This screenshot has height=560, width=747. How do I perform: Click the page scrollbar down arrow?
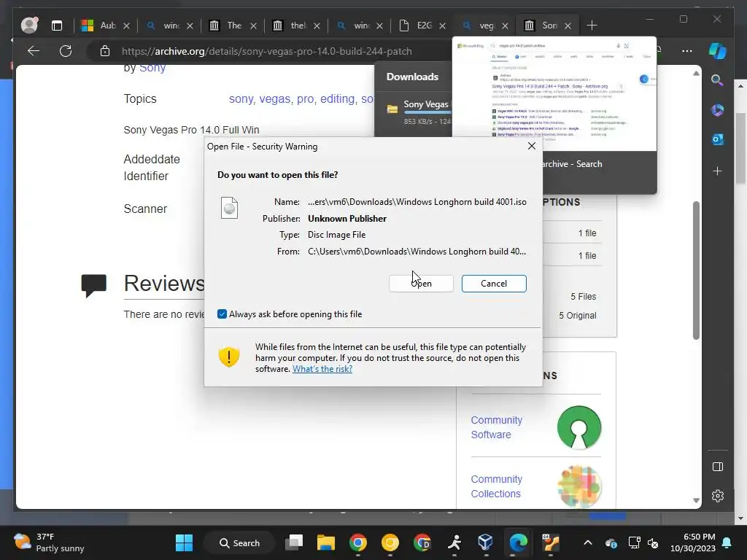click(696, 500)
